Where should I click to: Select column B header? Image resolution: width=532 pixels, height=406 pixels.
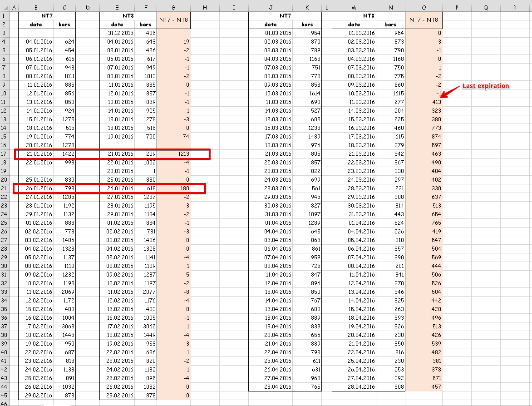coord(36,7)
